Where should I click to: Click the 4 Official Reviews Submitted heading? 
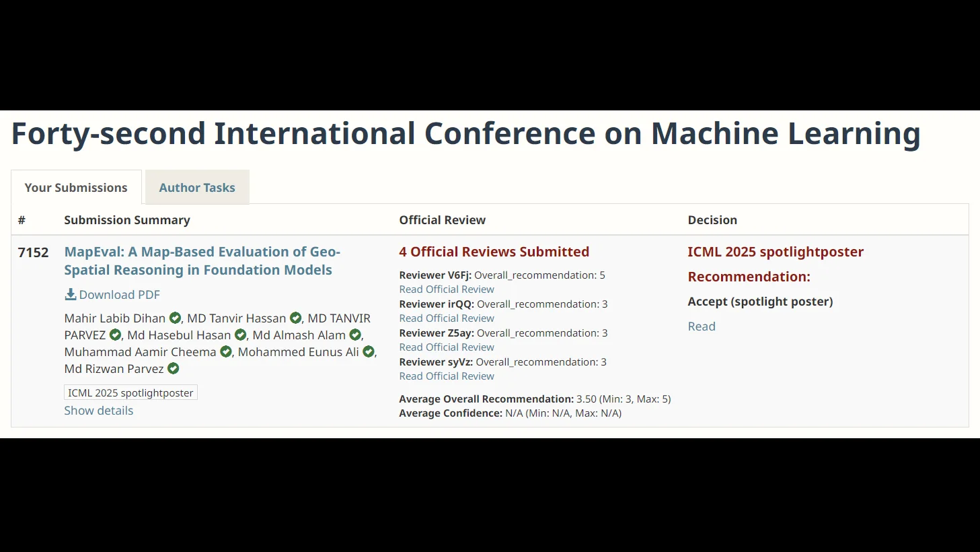494,252
